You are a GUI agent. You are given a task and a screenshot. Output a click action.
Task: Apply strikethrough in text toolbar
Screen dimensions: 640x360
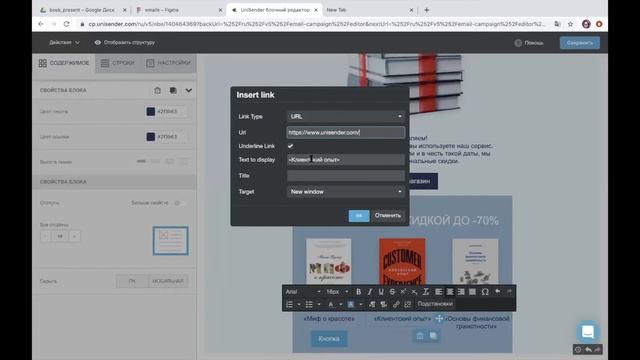(x=392, y=292)
